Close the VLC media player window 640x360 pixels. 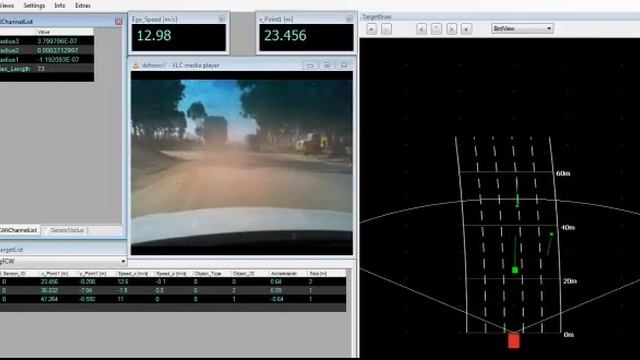coord(344,65)
